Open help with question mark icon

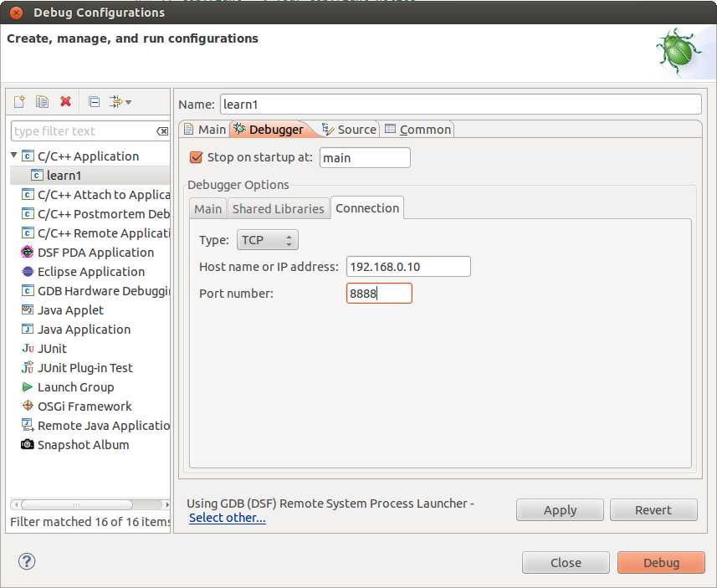tap(27, 561)
